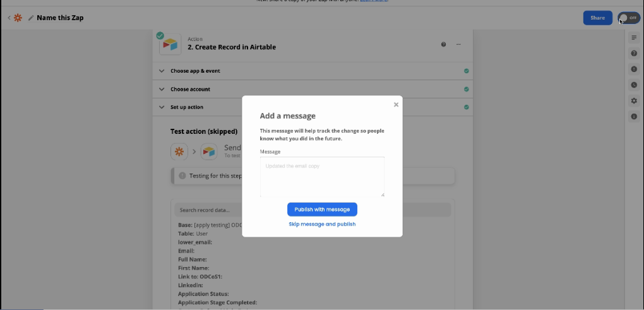Toggle the Zap on/off switch
The image size is (644, 310).
[629, 18]
